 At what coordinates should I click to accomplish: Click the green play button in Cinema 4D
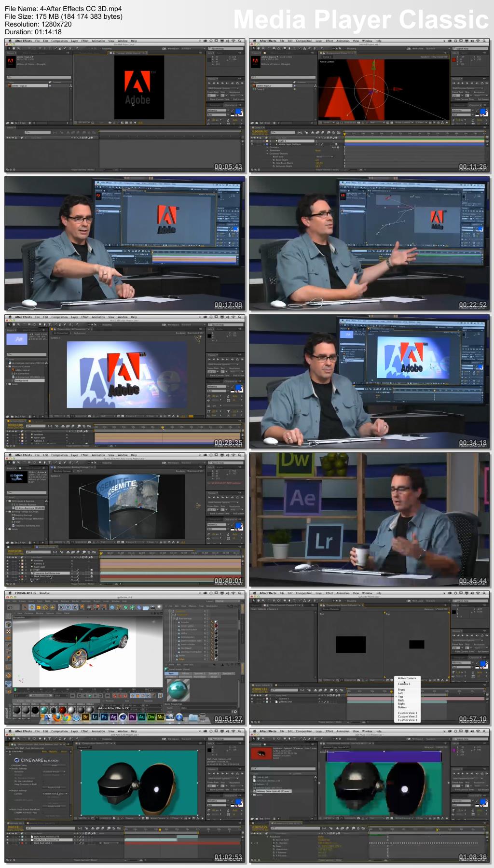coord(90,696)
